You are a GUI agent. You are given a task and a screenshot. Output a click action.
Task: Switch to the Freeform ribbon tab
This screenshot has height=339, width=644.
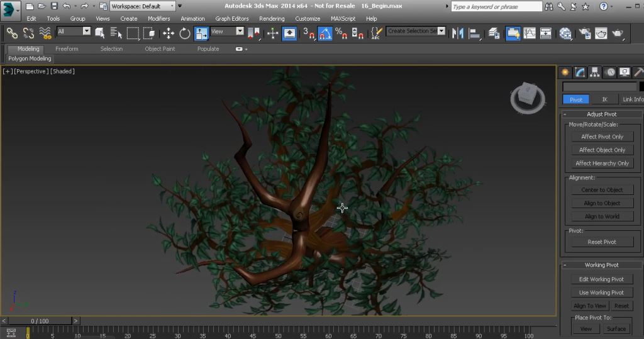67,48
